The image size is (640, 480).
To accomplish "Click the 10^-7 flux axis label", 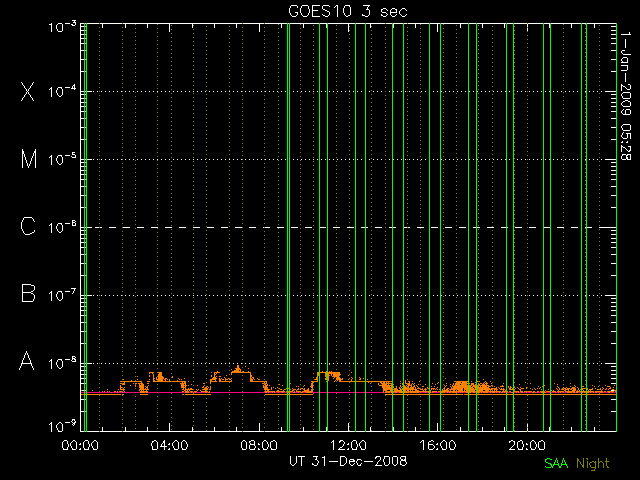I will 62,295.
